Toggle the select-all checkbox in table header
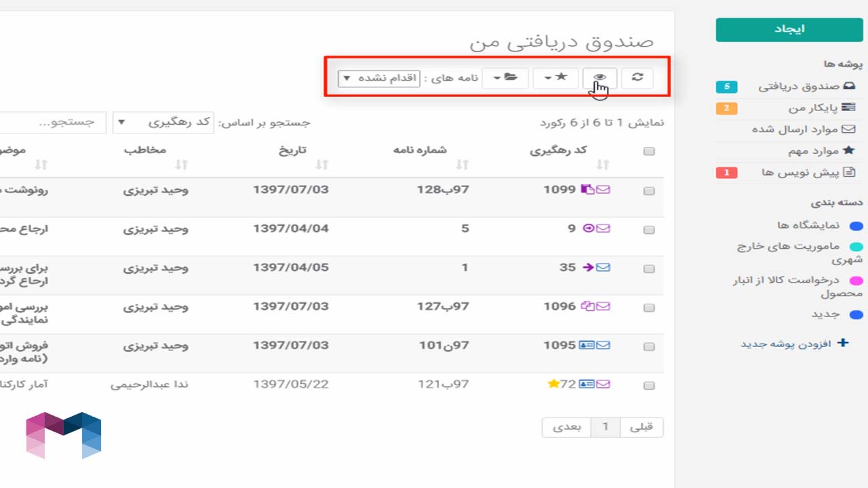 tap(649, 151)
